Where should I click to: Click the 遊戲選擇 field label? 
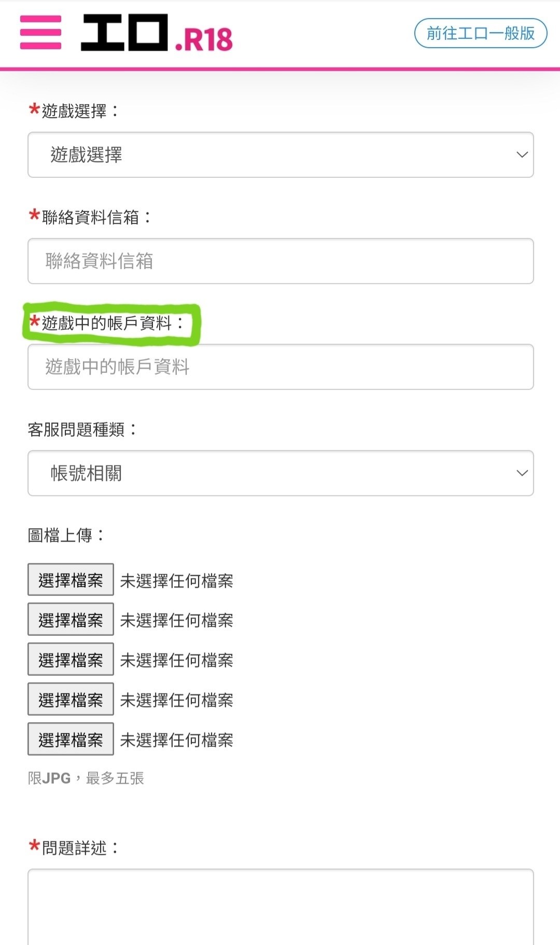(74, 111)
